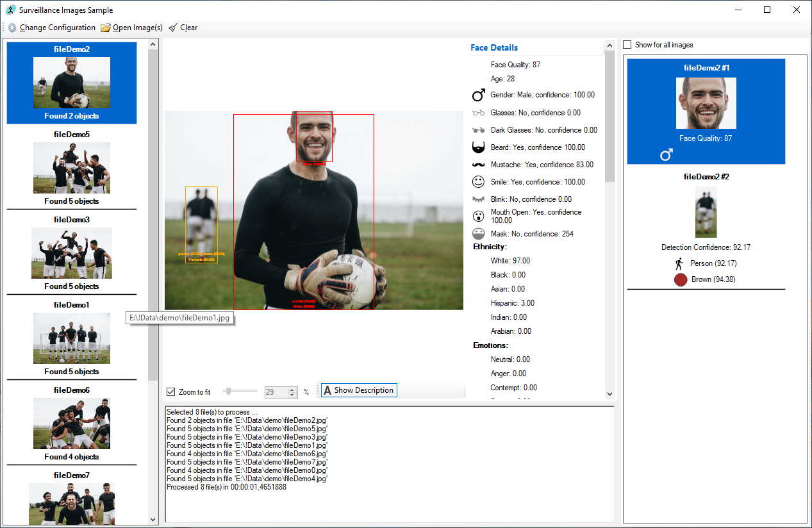
Task: Enable Show for all images checkbox
Action: [627, 45]
